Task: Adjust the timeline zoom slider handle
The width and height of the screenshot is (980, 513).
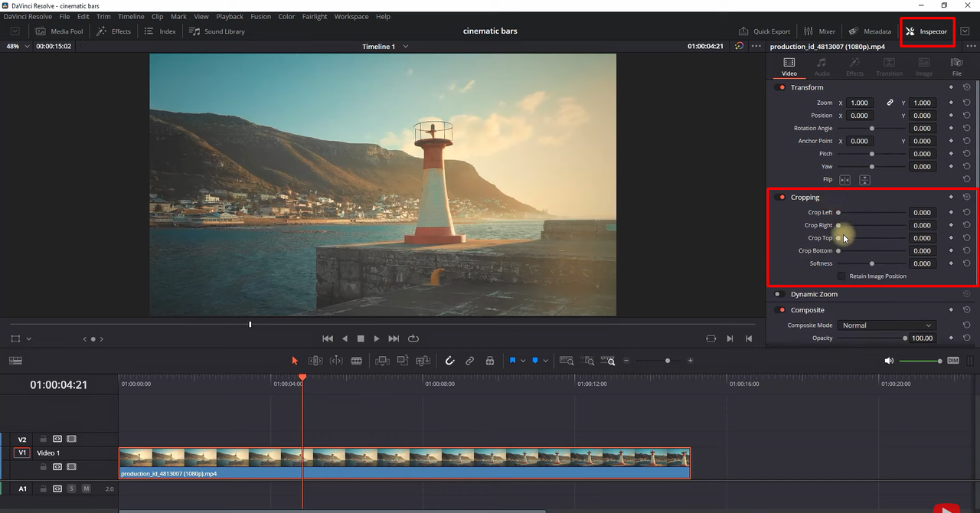Action: (x=668, y=361)
